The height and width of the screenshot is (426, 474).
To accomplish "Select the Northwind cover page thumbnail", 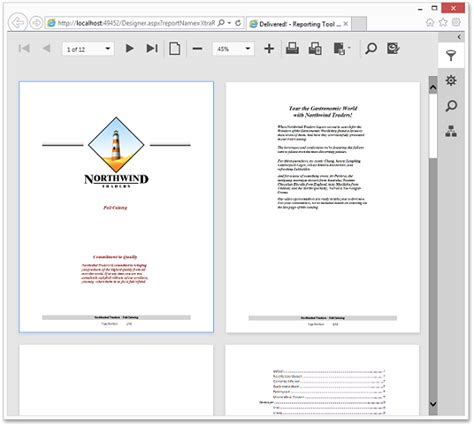I will coord(116,207).
